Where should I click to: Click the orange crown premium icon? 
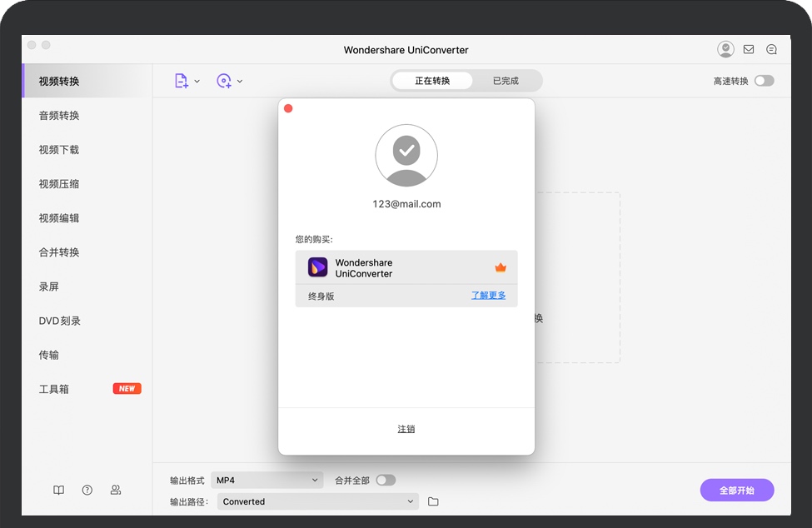[501, 267]
